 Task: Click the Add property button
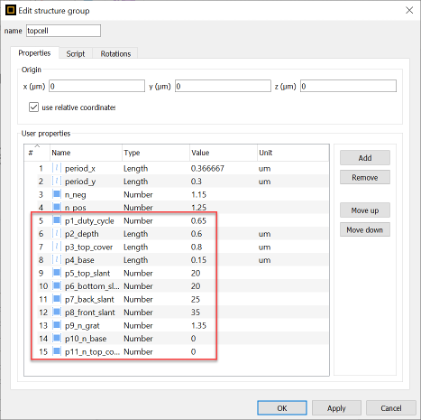(x=365, y=158)
